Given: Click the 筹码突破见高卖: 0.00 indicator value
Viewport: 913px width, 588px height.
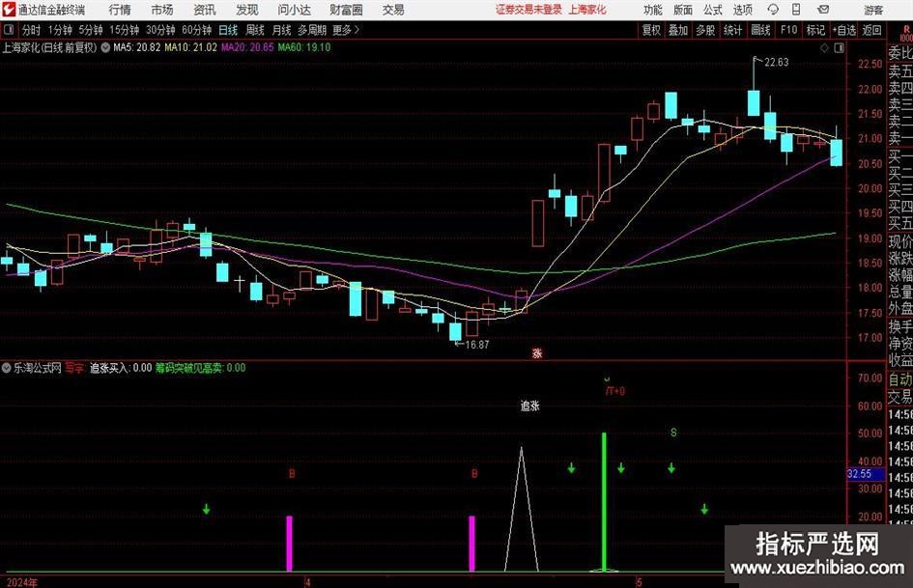Looking at the screenshot, I should [x=200, y=368].
